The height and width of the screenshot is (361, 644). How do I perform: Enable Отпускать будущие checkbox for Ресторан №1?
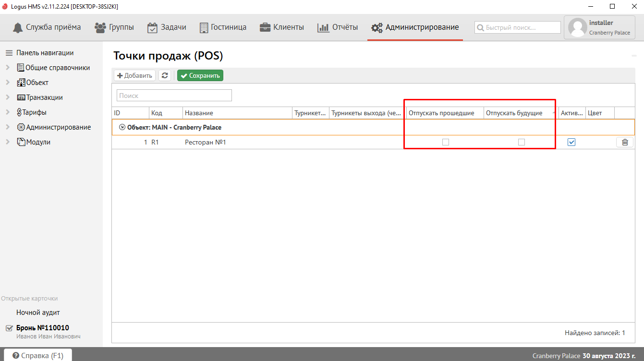tap(522, 142)
